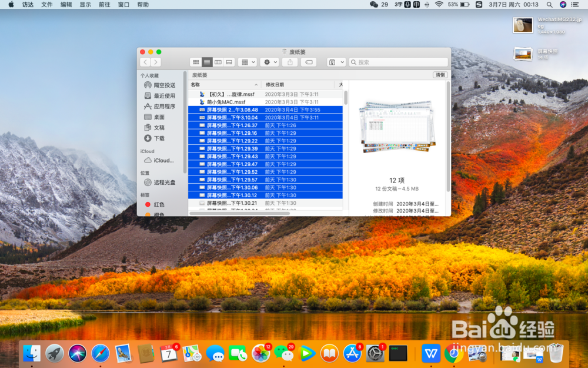Open the 文件 menu
The height and width of the screenshot is (368, 588).
[x=47, y=5]
